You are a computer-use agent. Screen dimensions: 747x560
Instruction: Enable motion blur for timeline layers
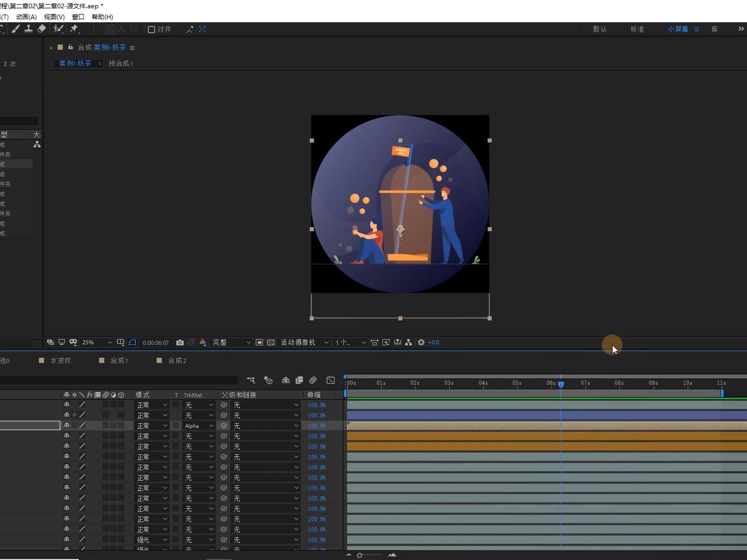313,380
